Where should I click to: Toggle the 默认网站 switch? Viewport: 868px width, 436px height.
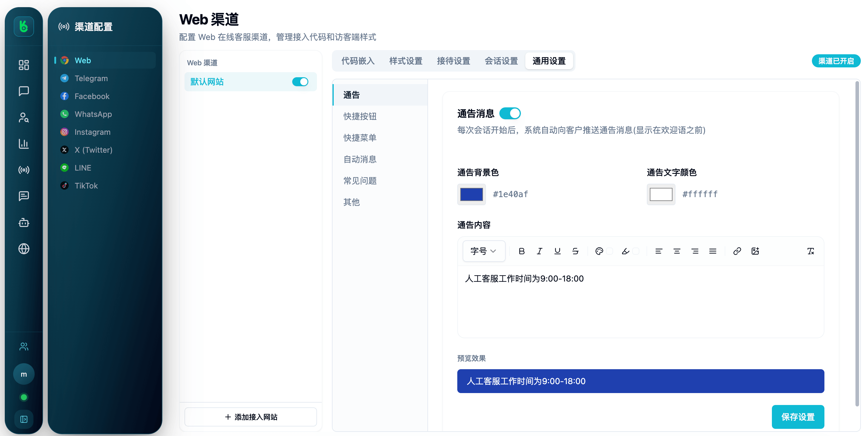click(300, 82)
